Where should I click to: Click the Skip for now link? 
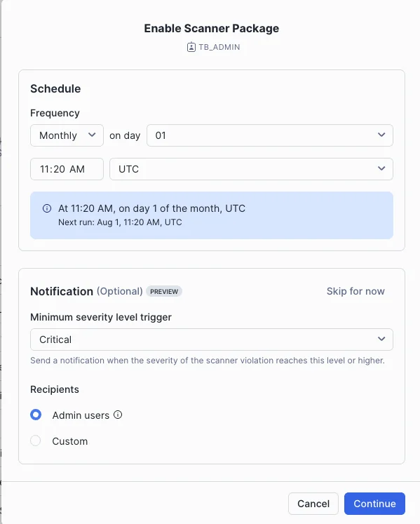click(x=355, y=291)
